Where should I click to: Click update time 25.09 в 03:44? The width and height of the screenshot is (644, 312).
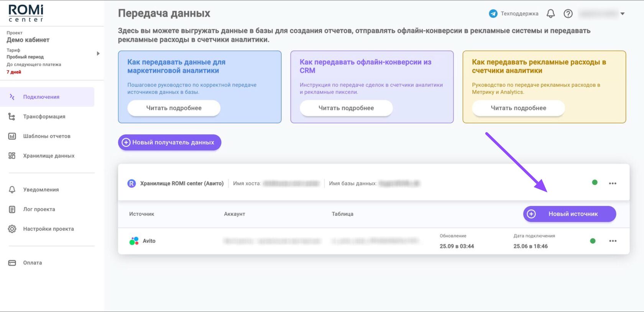pyautogui.click(x=457, y=246)
